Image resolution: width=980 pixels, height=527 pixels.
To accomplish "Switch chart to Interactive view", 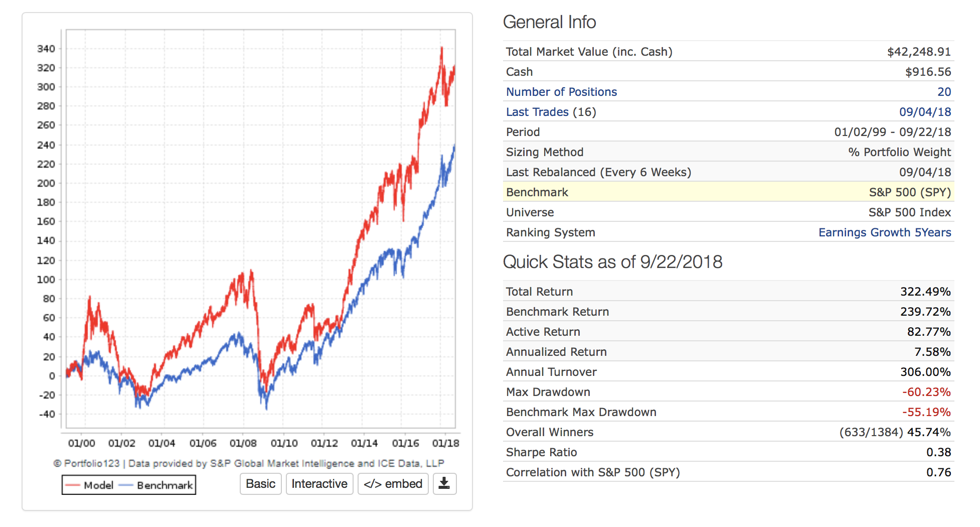I will coord(319,484).
